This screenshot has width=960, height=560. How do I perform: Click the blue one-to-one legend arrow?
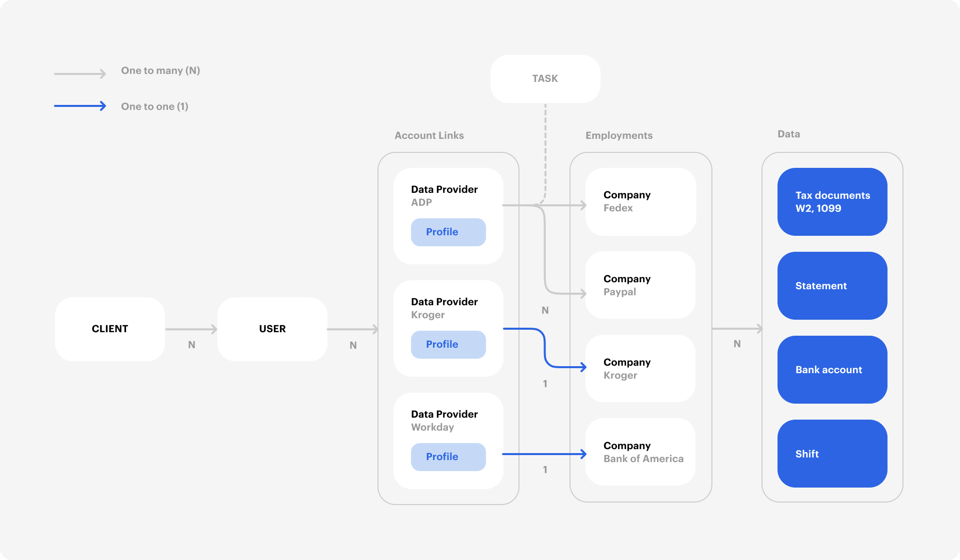[80, 106]
